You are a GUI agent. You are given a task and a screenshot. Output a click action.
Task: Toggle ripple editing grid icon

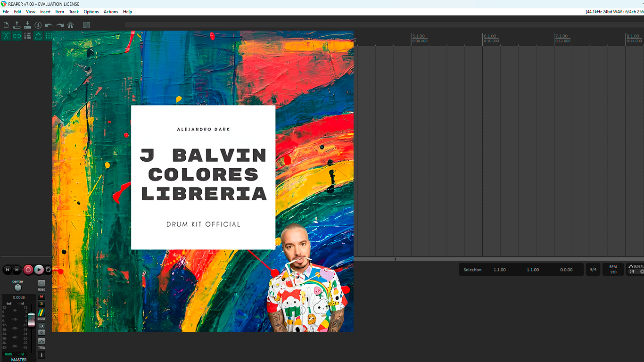click(27, 36)
